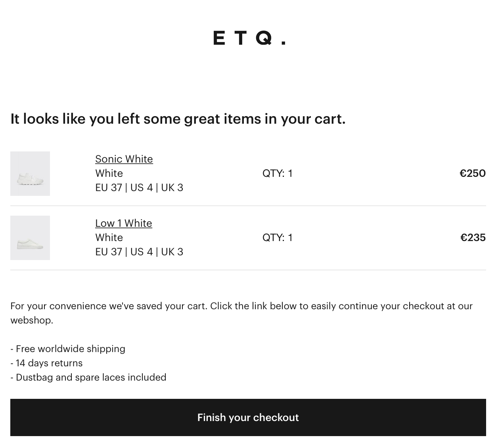
Task: Click the ETQ. logo at top
Action: [x=249, y=38]
